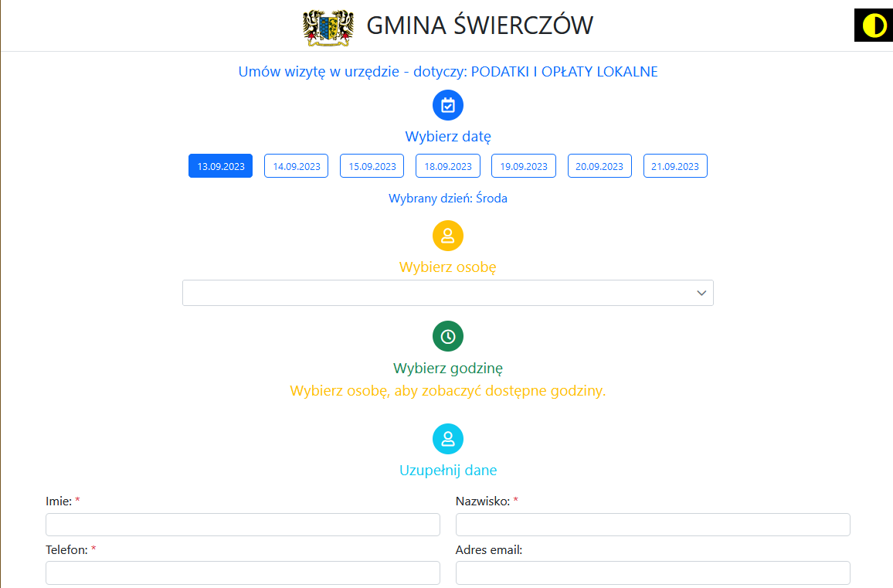This screenshot has height=588, width=893.
Task: Pick 18.09.2023 as visit date
Action: (447, 166)
